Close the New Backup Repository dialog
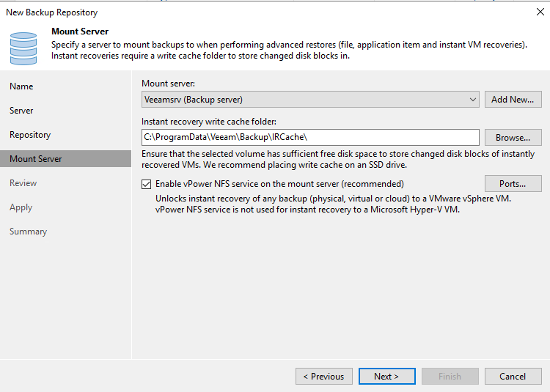 coord(540,12)
